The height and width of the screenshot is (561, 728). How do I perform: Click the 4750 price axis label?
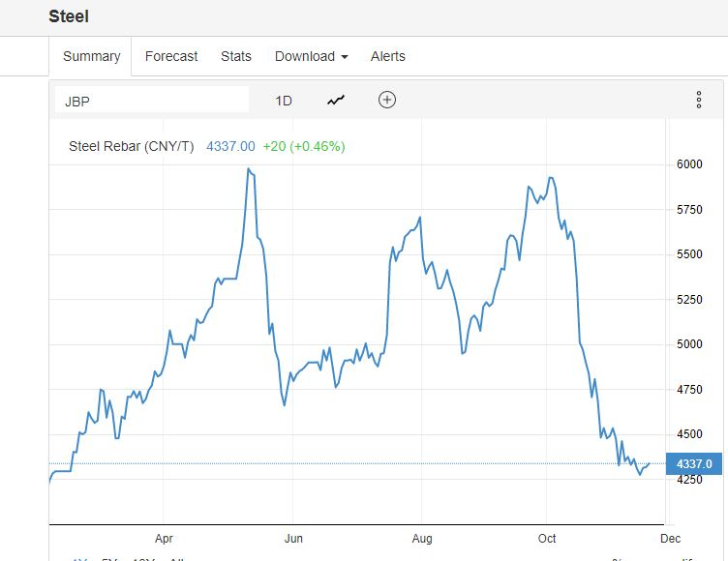pos(689,390)
